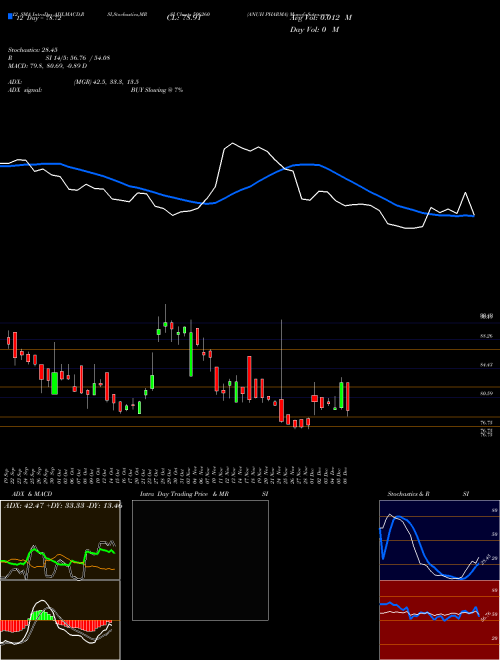
Task: Click 'Stochastics & R' panel title
Action: click(x=408, y=494)
